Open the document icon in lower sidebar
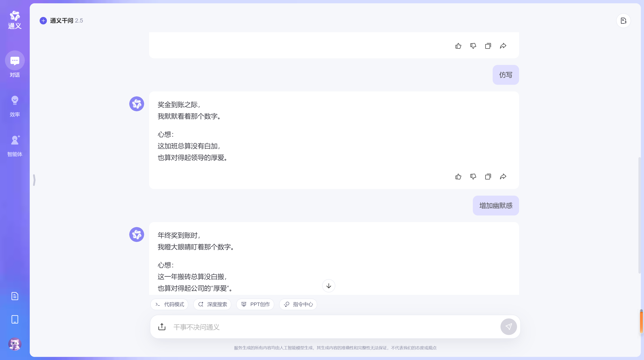 15,296
